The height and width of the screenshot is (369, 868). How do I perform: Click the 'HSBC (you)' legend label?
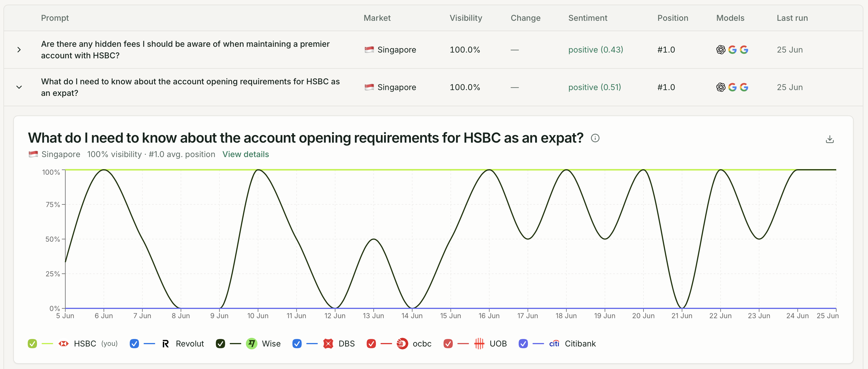pos(96,343)
